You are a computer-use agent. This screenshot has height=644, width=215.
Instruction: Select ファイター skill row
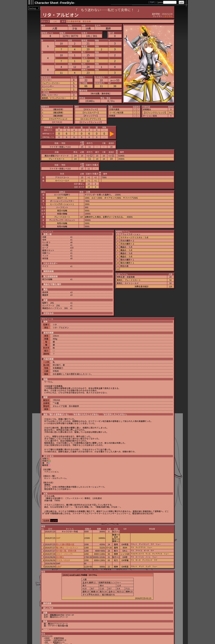click(59, 80)
